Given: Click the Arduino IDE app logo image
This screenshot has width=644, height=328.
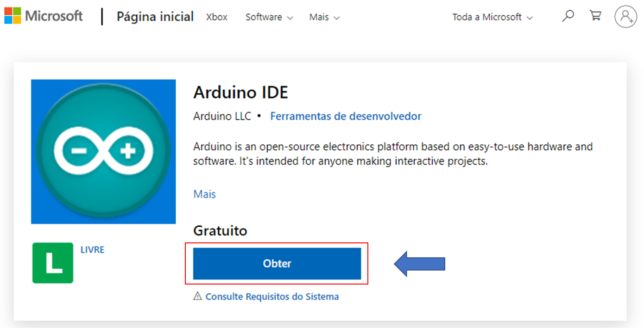Looking at the screenshot, I should [103, 152].
